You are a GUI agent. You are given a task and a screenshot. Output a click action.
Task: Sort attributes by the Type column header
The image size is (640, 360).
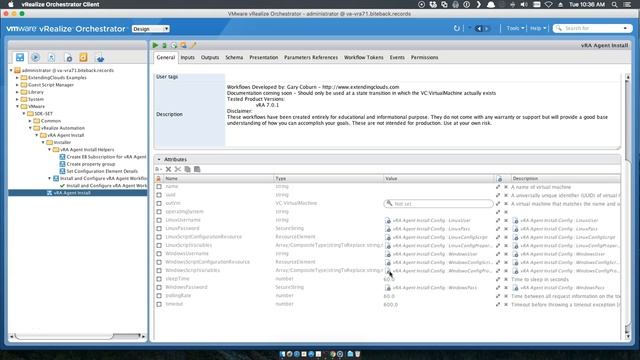pyautogui.click(x=328, y=178)
